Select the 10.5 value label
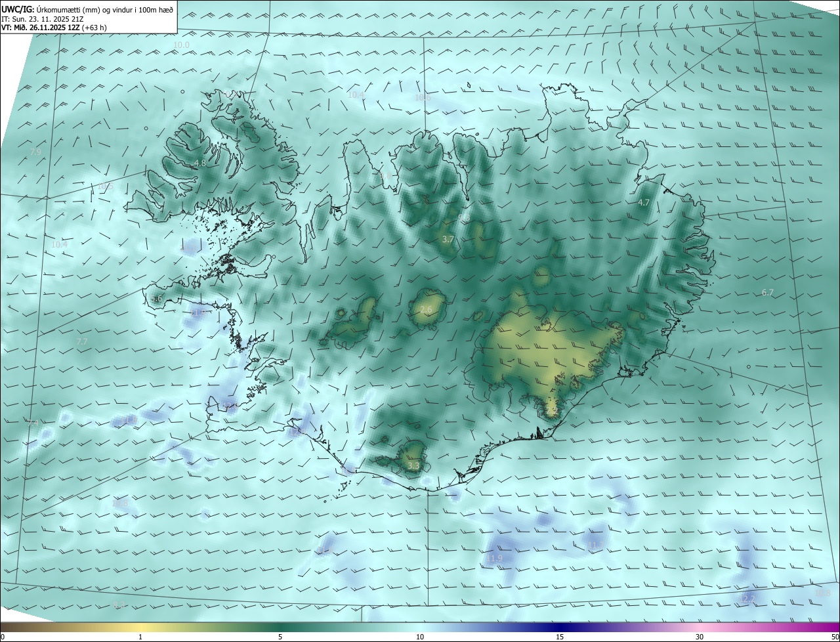Screen dimensions: 840x642 (x=105, y=187)
